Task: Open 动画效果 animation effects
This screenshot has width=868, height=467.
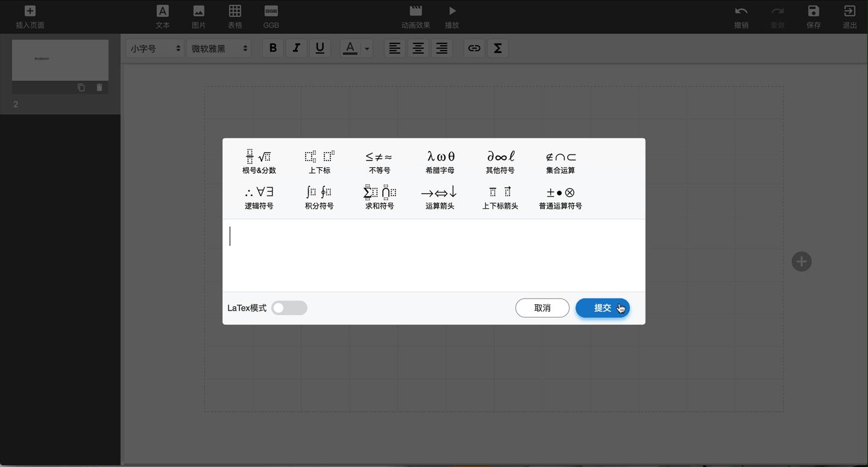Action: click(416, 17)
